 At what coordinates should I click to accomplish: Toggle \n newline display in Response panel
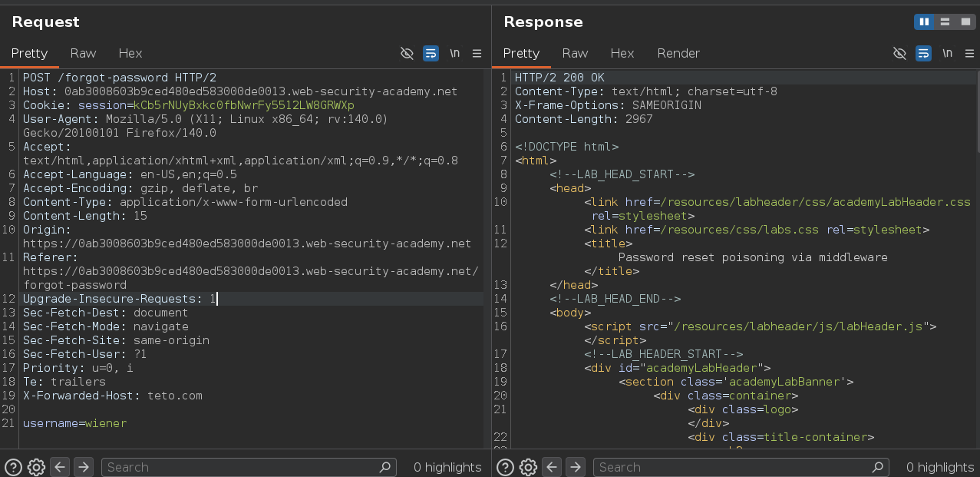click(x=948, y=53)
